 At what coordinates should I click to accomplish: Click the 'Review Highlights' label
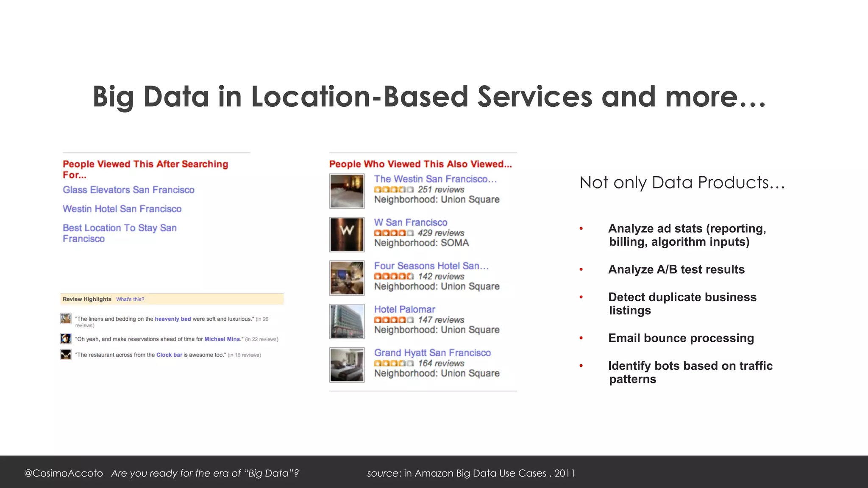tap(87, 299)
